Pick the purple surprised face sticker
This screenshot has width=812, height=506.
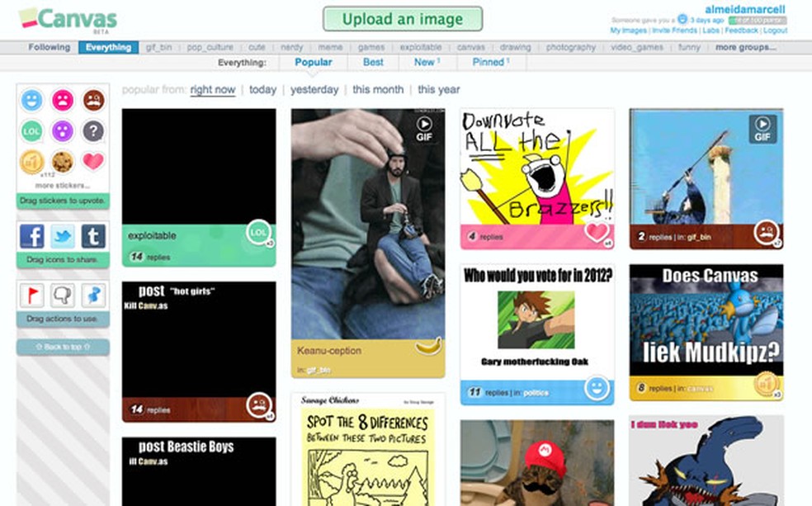63,131
